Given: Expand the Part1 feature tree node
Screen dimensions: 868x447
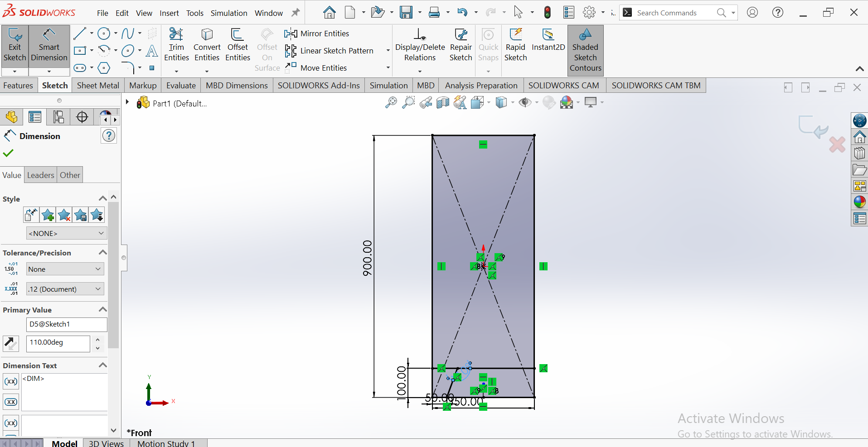Looking at the screenshot, I should point(127,102).
